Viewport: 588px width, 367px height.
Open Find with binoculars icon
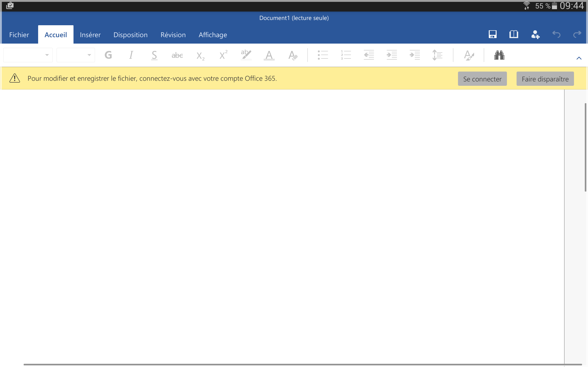pos(499,55)
